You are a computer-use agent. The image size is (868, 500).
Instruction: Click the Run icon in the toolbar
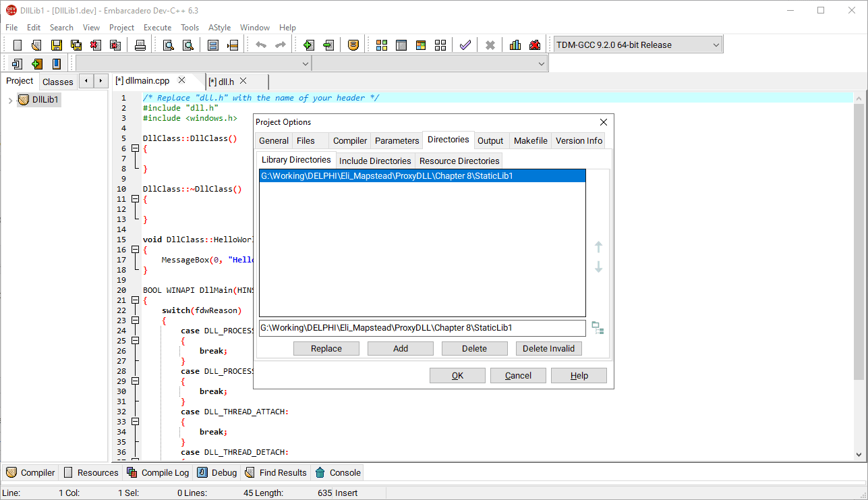(x=401, y=45)
